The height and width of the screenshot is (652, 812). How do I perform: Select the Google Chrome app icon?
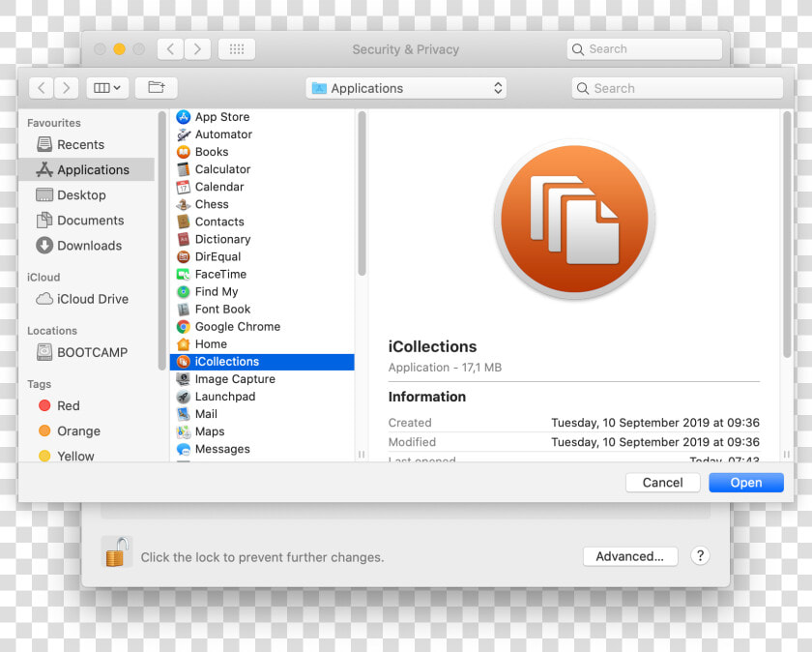pyautogui.click(x=184, y=327)
